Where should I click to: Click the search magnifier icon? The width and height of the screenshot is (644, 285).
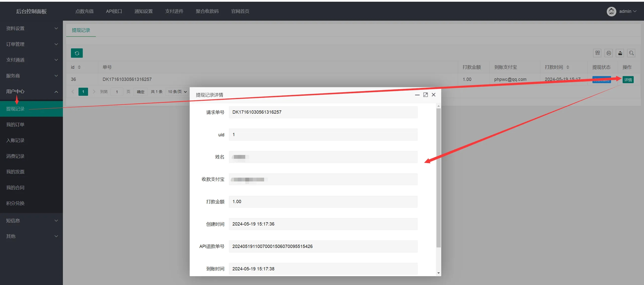click(x=631, y=53)
